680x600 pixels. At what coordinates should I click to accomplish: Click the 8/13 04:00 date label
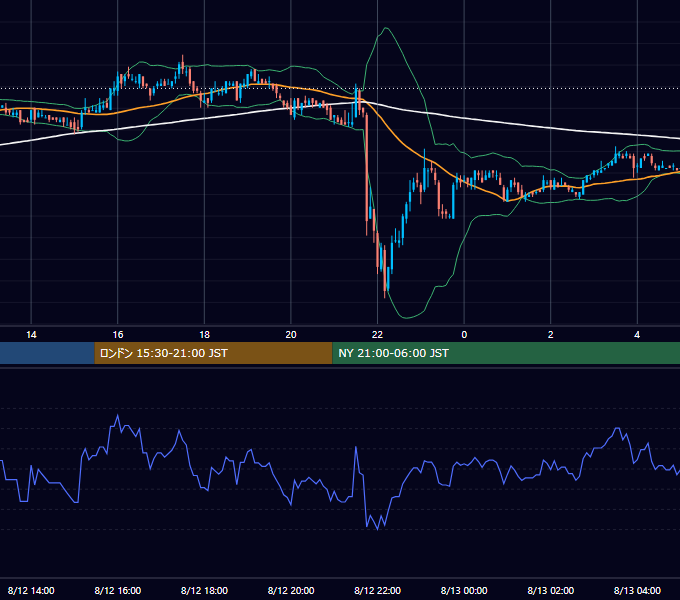tap(637, 590)
